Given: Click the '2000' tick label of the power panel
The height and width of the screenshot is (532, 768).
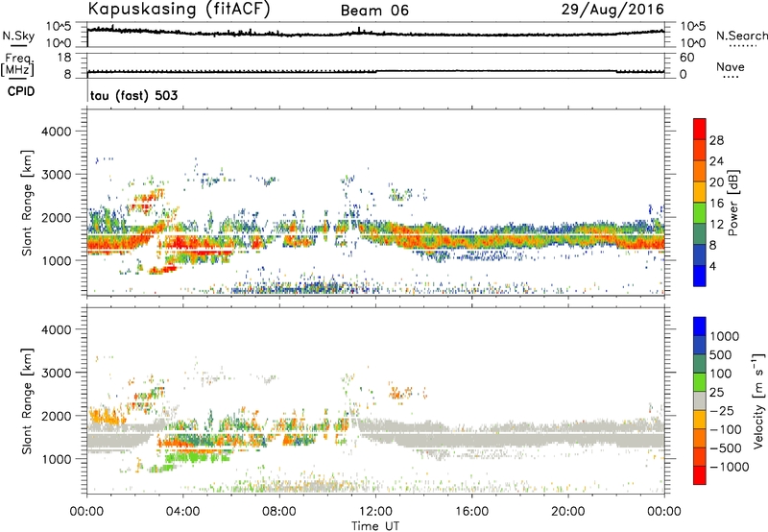Looking at the screenshot, I should pyautogui.click(x=56, y=217).
